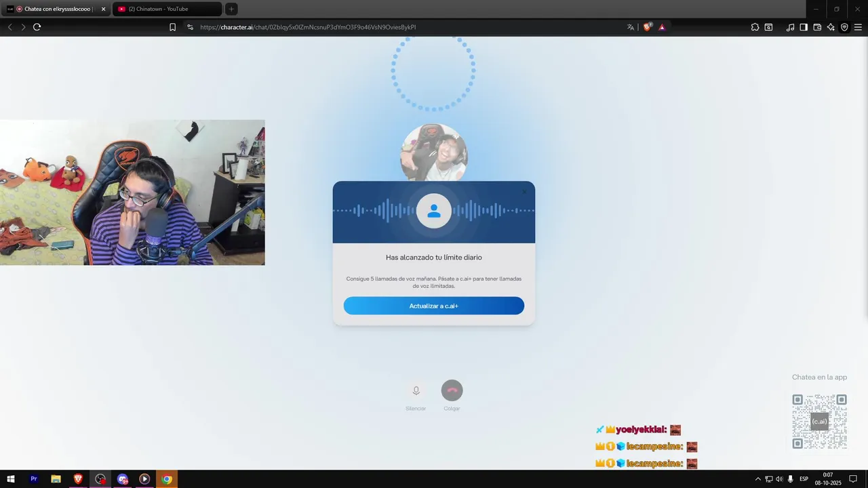Viewport: 868px width, 488px height.
Task: Hang up with the Colgar button
Action: (452, 390)
